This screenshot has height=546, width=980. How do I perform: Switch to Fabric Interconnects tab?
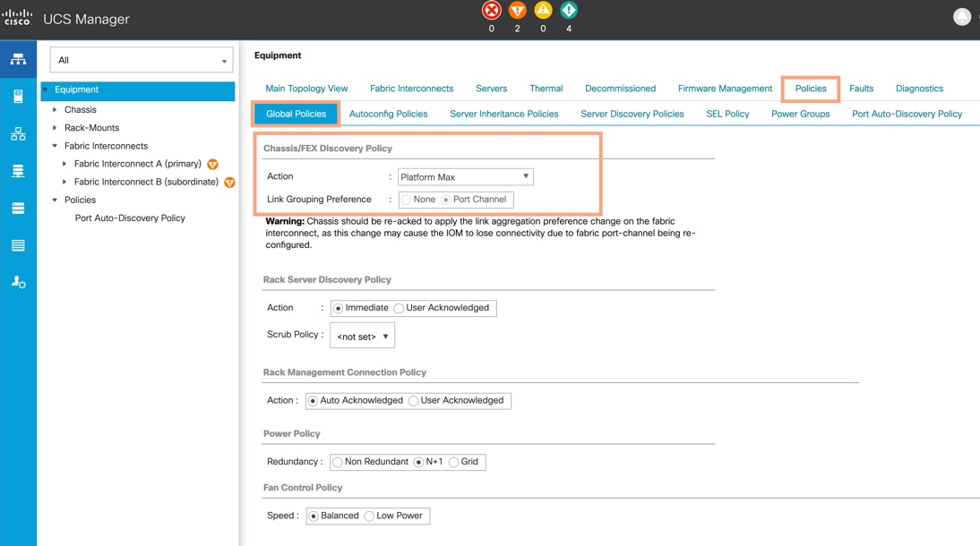[411, 88]
